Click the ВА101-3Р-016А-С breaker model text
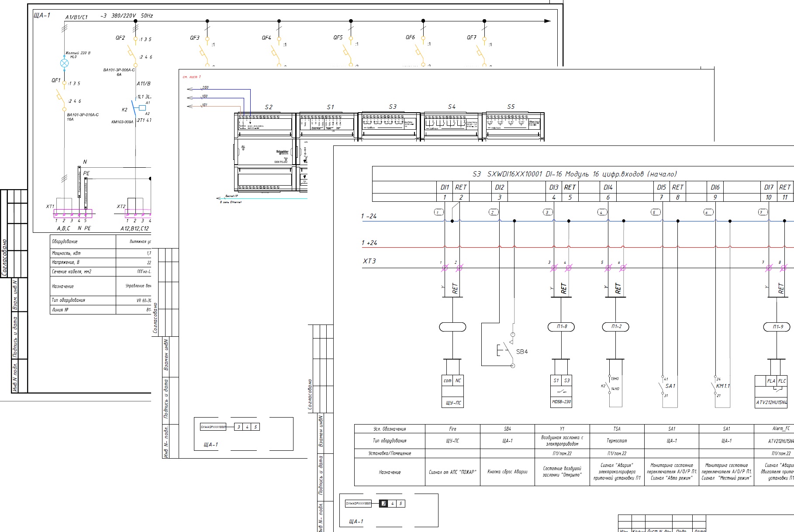 pos(83,115)
